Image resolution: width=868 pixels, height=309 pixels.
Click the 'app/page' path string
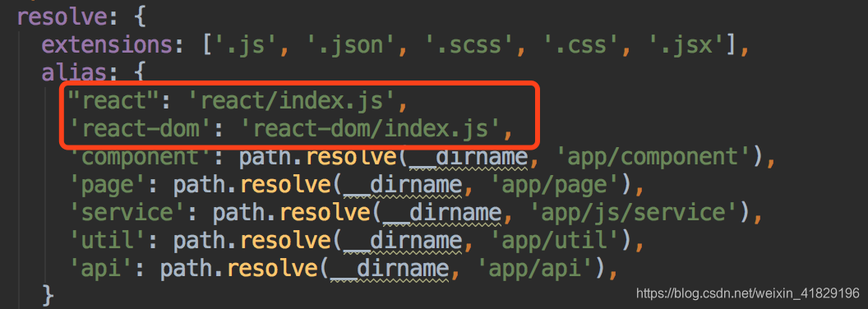554,185
